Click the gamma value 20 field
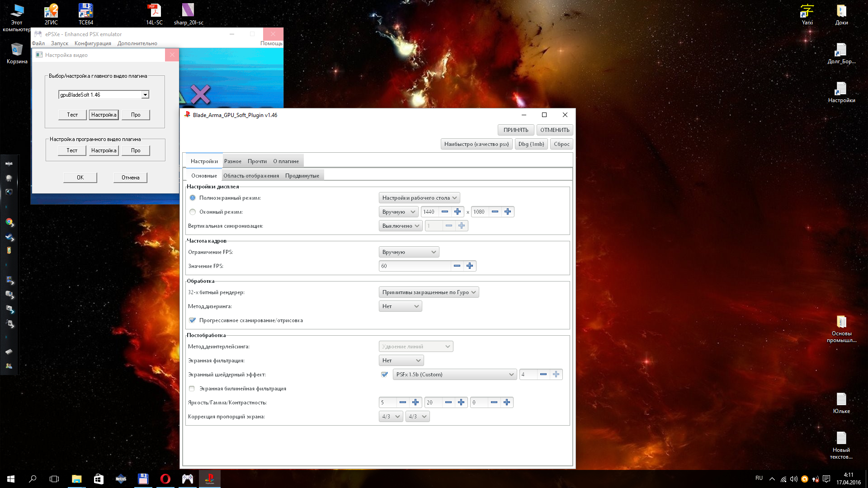Screen dimensions: 868x488 [x=433, y=403]
